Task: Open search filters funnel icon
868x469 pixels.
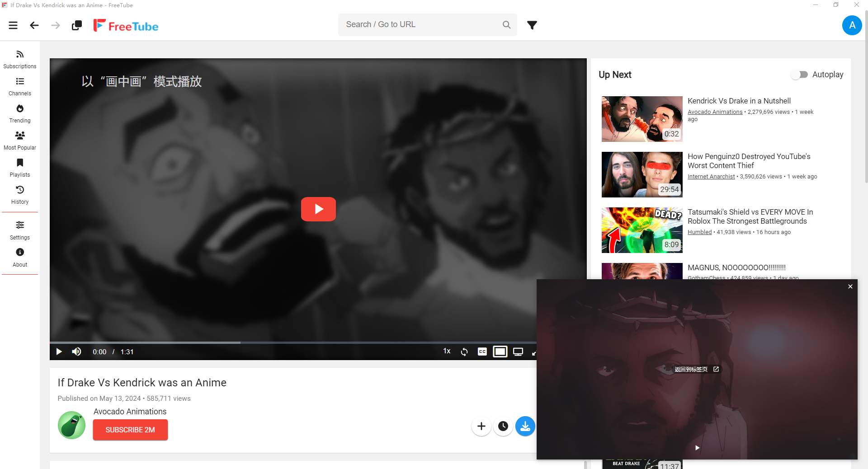Action: tap(532, 25)
